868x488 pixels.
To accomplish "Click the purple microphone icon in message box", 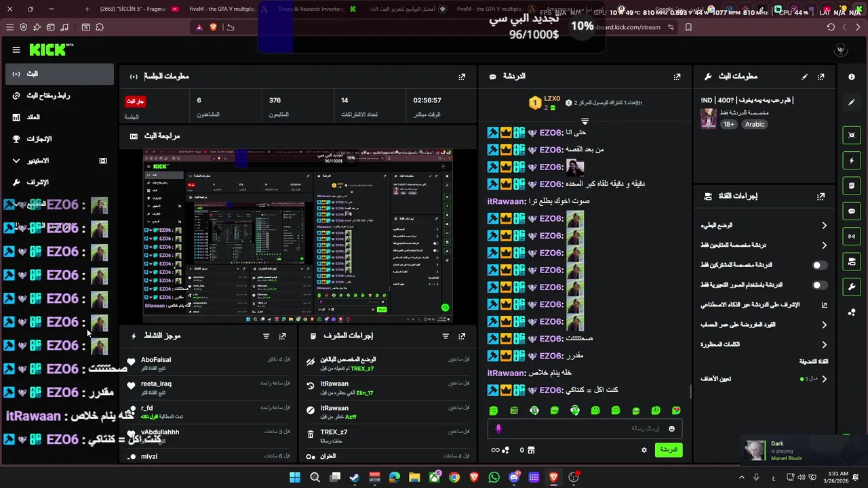I will point(498,428).
